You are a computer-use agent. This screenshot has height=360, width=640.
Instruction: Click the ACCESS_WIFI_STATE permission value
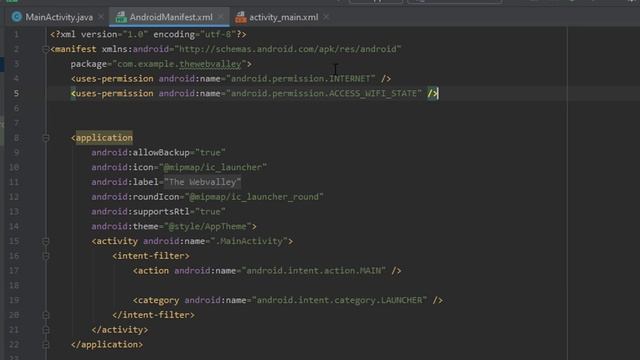[x=324, y=93]
